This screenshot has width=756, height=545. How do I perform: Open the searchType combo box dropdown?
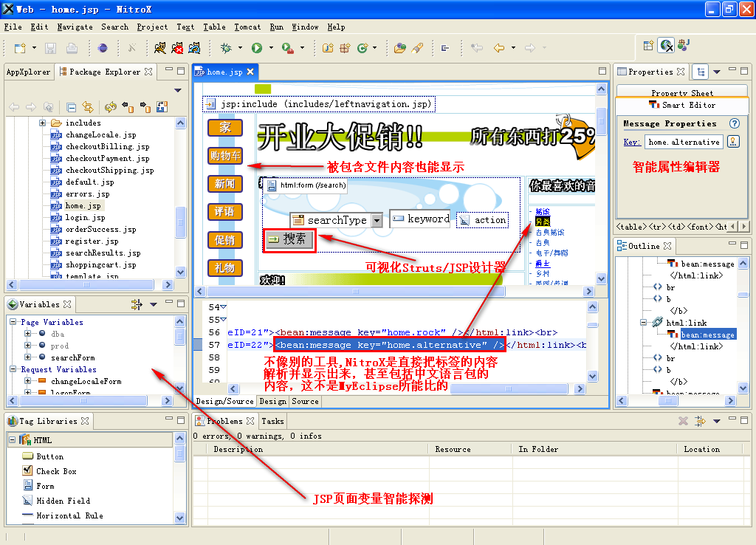377,220
